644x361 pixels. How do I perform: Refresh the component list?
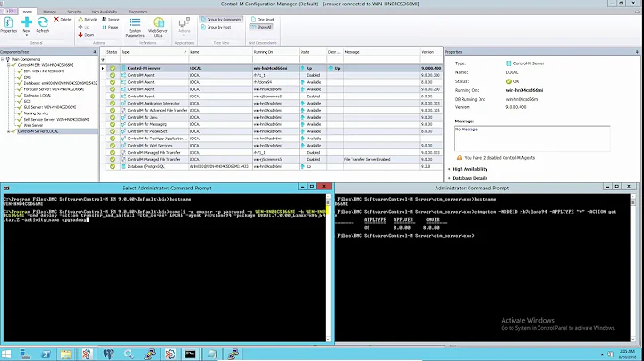pos(43,25)
